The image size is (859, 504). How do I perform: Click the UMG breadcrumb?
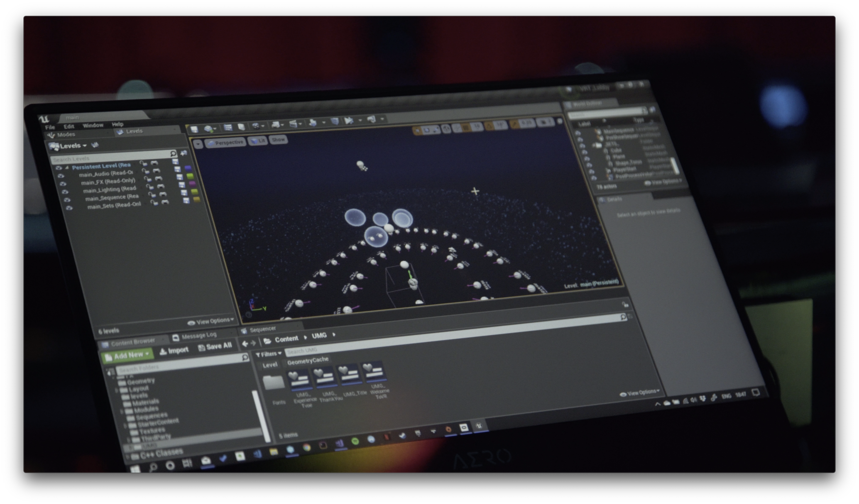[x=319, y=336]
